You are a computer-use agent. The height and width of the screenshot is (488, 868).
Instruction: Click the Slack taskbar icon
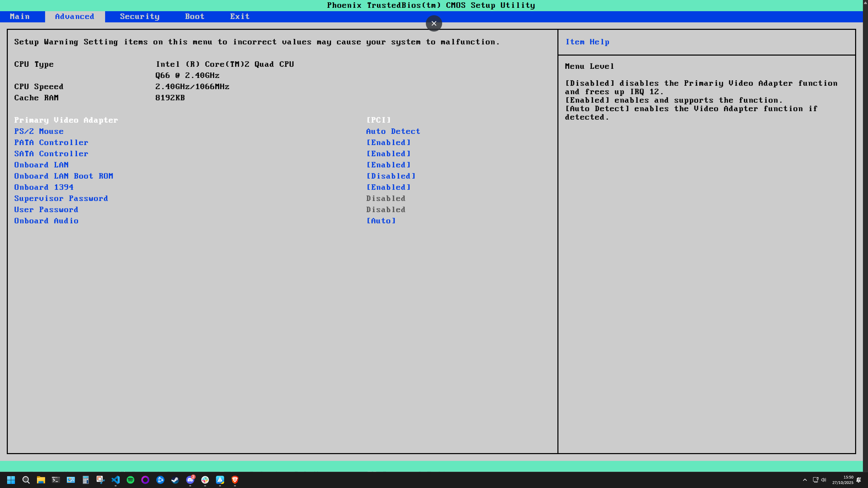coord(205,480)
